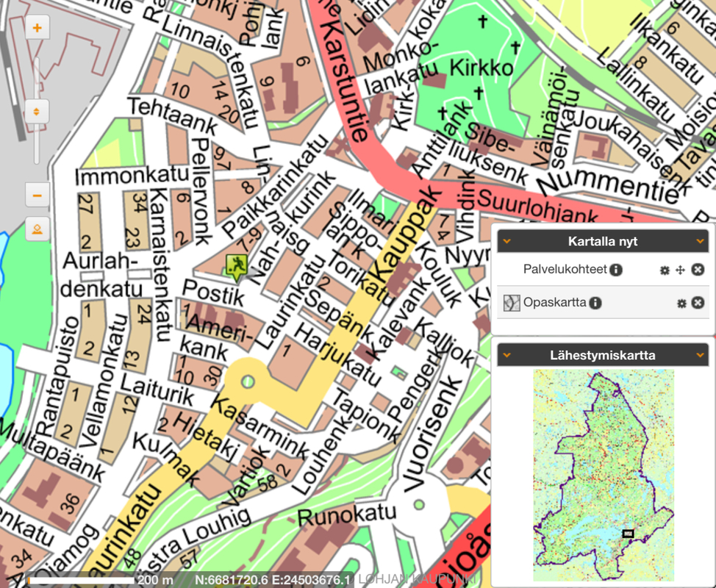Click the zoom out minus button
The width and height of the screenshot is (716, 588).
pos(37,196)
